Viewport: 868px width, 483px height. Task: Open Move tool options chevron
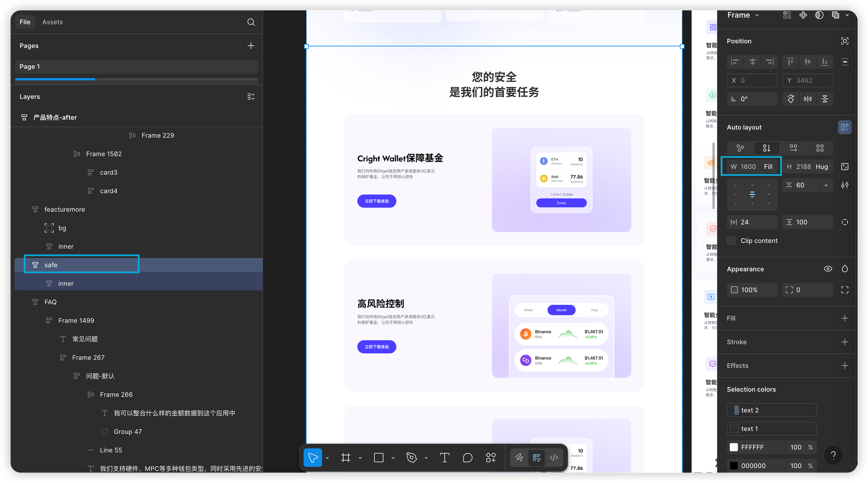327,458
